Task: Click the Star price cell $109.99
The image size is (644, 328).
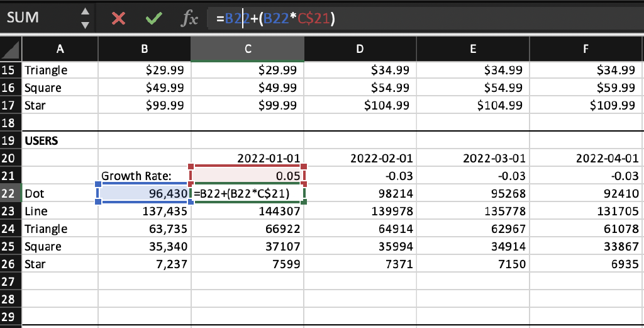Action: (586, 105)
